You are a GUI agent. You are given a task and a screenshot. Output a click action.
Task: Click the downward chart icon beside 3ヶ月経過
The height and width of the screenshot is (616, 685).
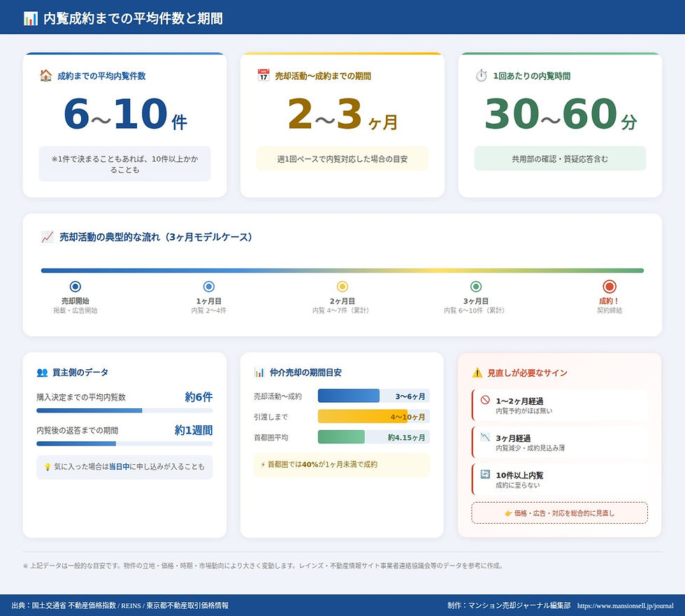(x=485, y=437)
